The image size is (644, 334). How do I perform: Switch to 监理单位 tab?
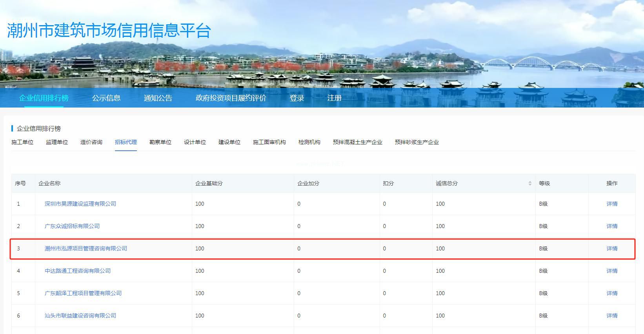tap(57, 142)
